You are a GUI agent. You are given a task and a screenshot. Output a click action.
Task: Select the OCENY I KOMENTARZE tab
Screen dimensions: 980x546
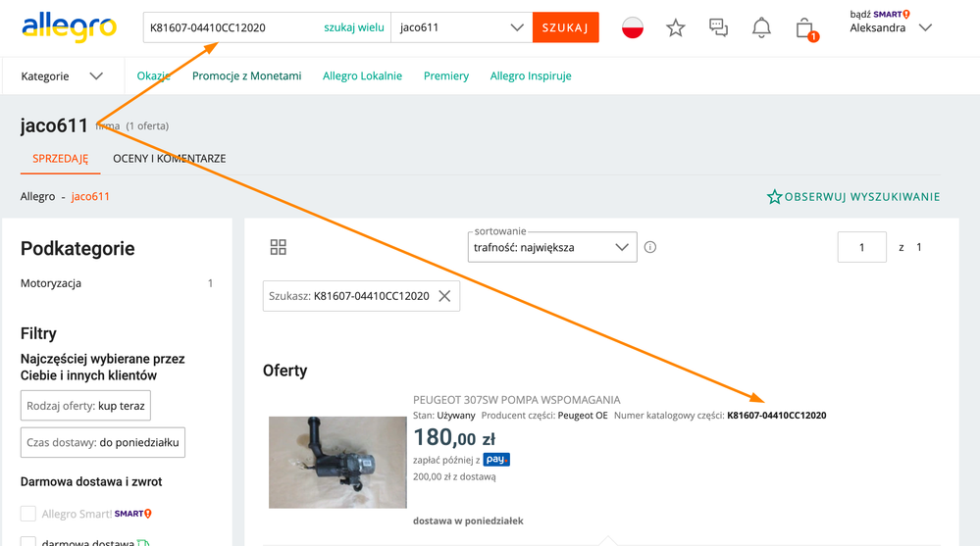170,159
